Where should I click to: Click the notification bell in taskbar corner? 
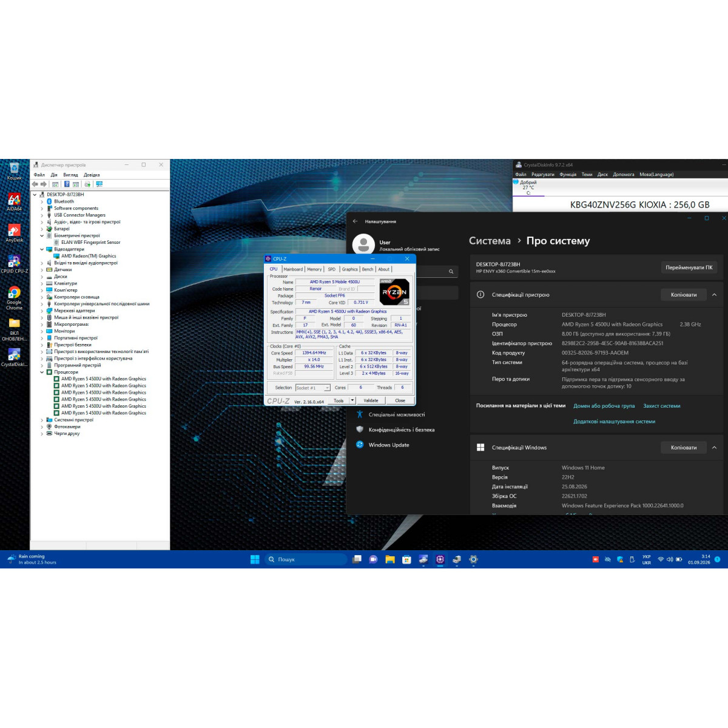click(x=718, y=559)
